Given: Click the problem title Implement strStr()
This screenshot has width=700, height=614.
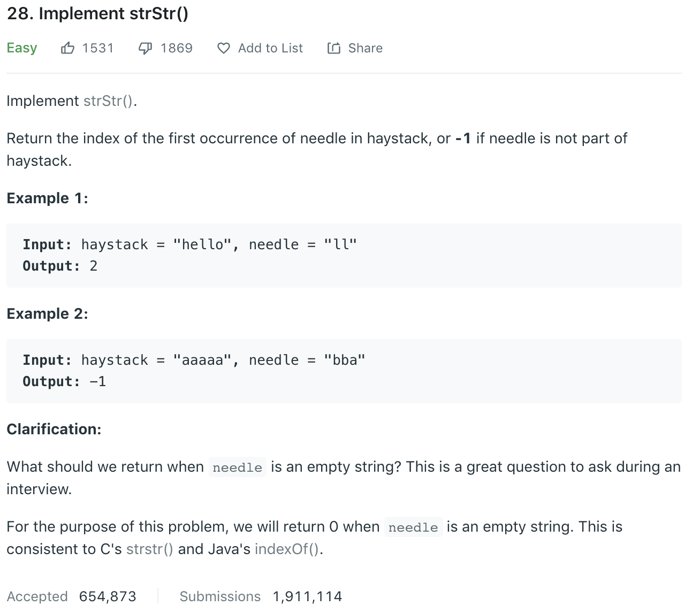Looking at the screenshot, I should [97, 13].
